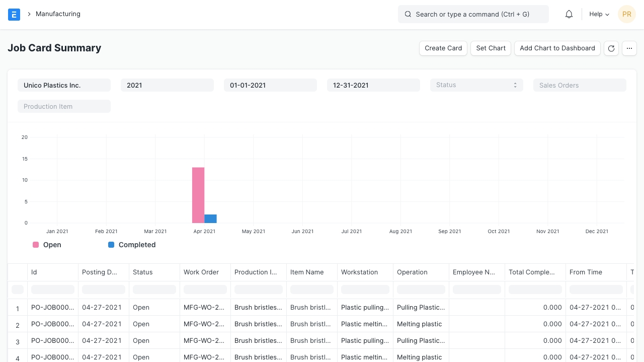Navigate to Manufacturing breadcrumb
644x362 pixels.
pyautogui.click(x=58, y=14)
